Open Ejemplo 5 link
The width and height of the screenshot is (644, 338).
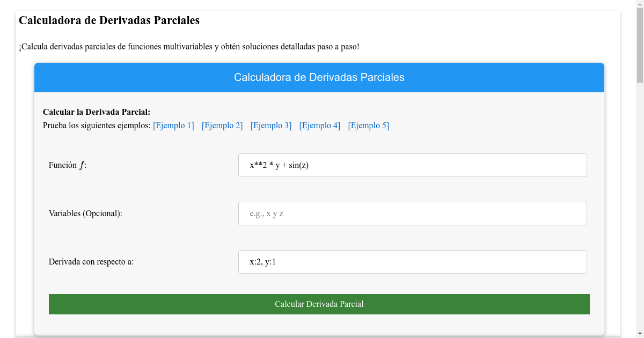368,125
